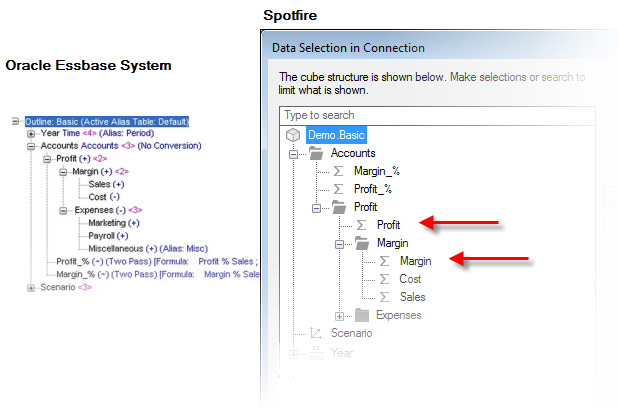This screenshot has height=408, width=618.
Task: Collapse the Profit (+) node in Essbase
Action: (47, 160)
